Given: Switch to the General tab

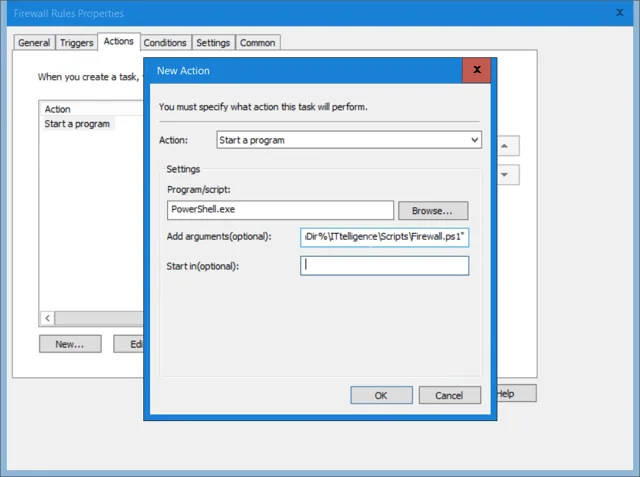Looking at the screenshot, I should [x=34, y=42].
